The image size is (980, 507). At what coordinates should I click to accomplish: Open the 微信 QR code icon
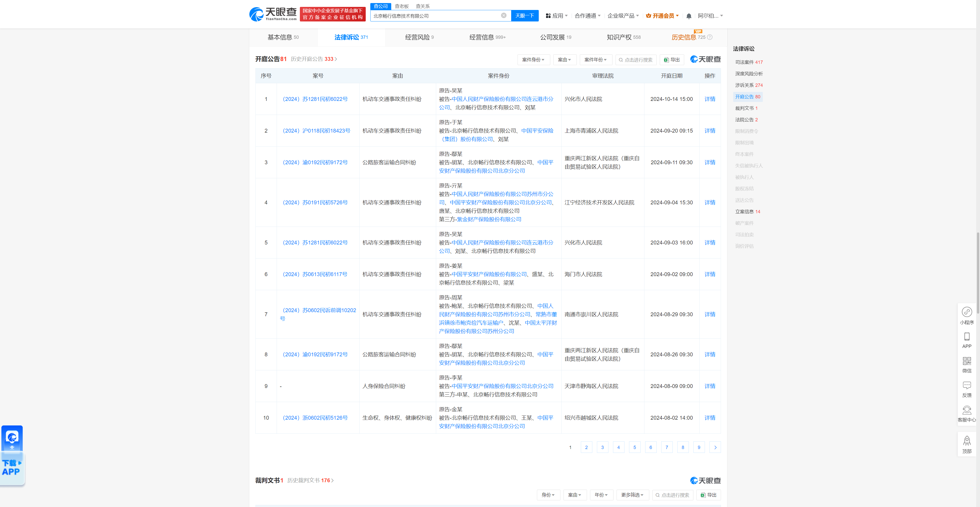click(x=967, y=365)
